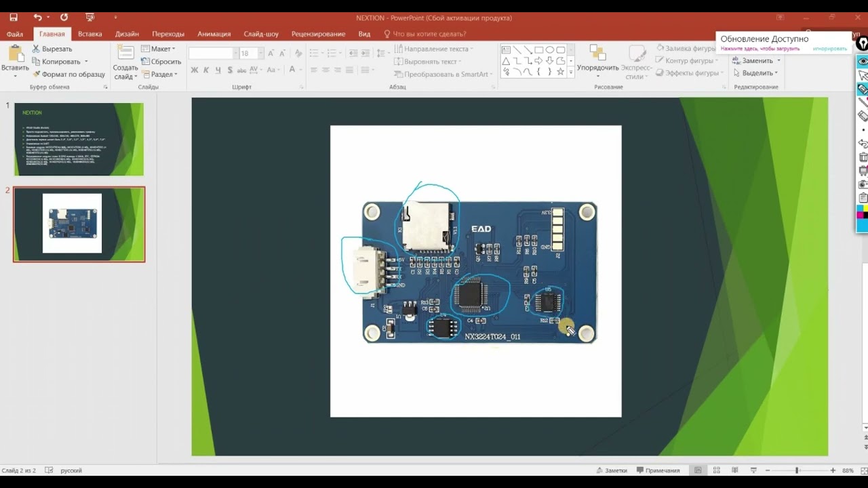Image resolution: width=868 pixels, height=488 pixels.
Task: Align text to the right
Action: pos(339,70)
